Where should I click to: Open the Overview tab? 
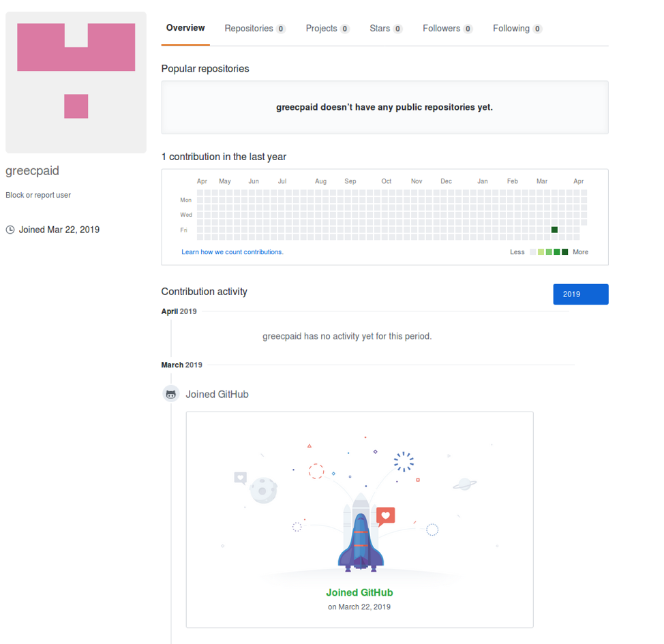(185, 28)
